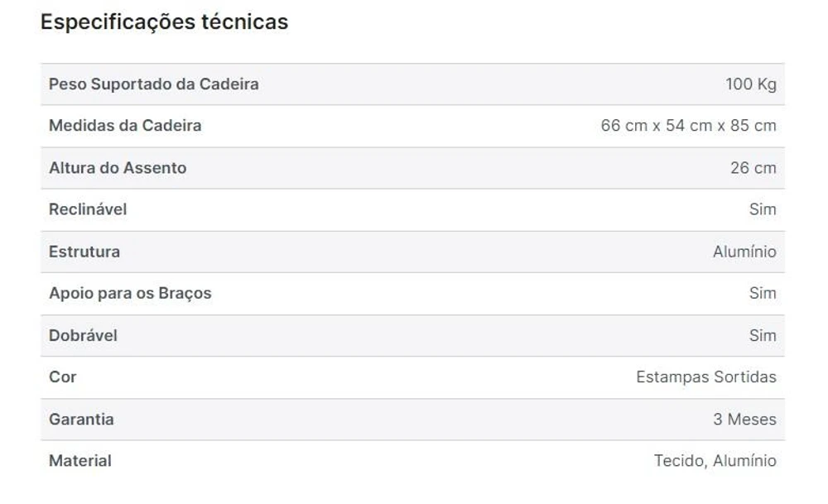This screenshot has width=828, height=504.
Task: Click the "Garantia" row label
Action: [81, 419]
